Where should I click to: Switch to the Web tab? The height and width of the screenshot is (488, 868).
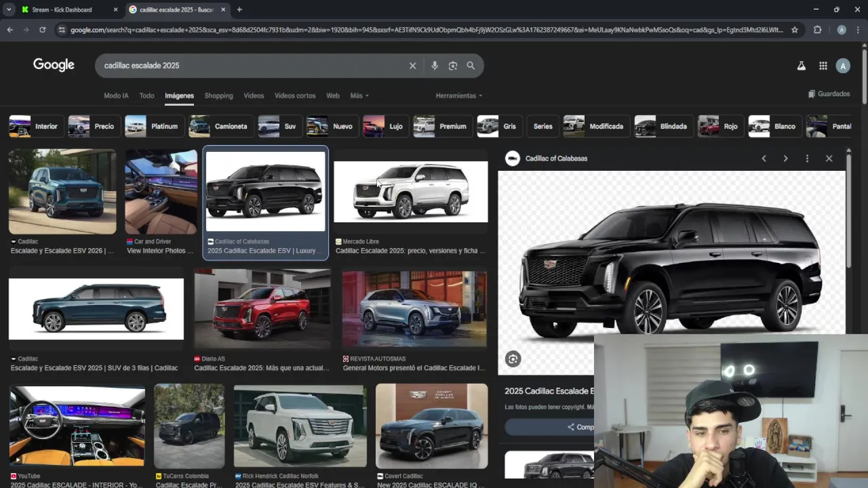click(333, 96)
